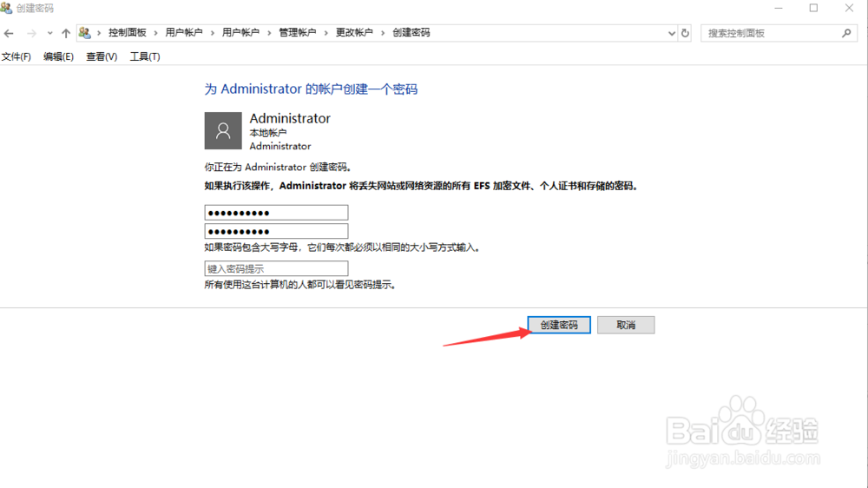
Task: Click the 本地帐户 label
Action: point(268,133)
